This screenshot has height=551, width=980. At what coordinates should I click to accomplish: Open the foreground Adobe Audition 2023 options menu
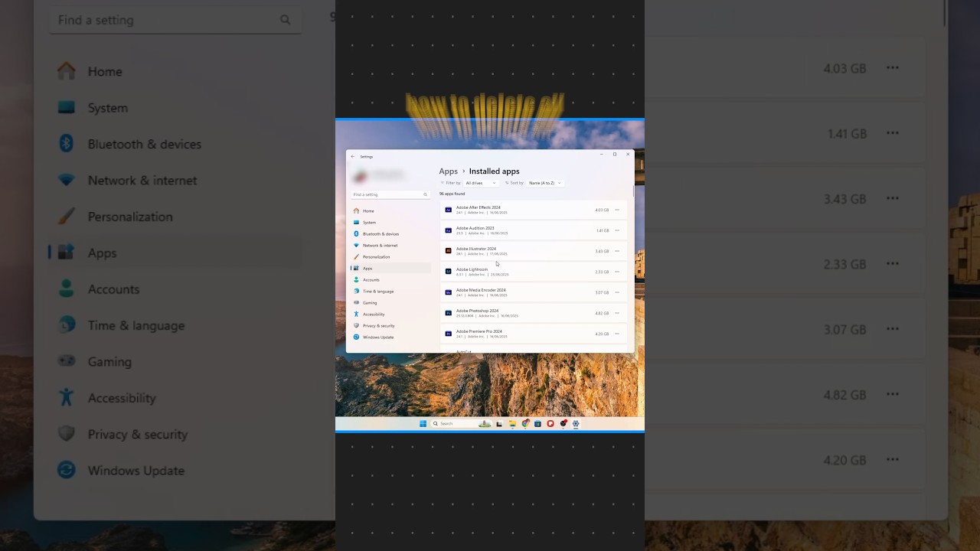pos(617,230)
